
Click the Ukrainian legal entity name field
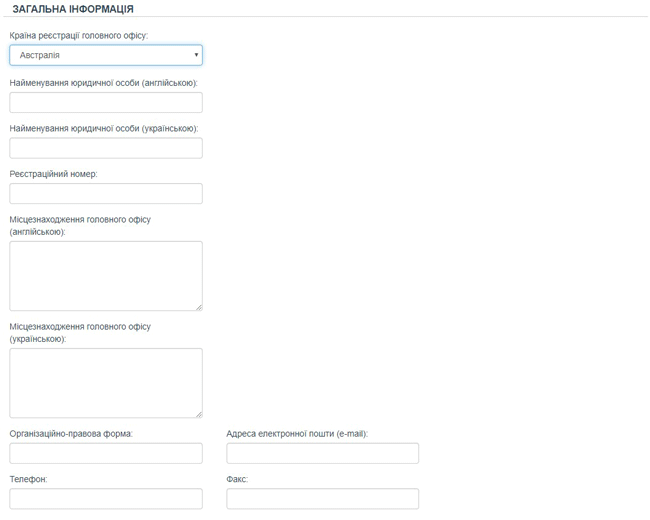[x=106, y=148]
